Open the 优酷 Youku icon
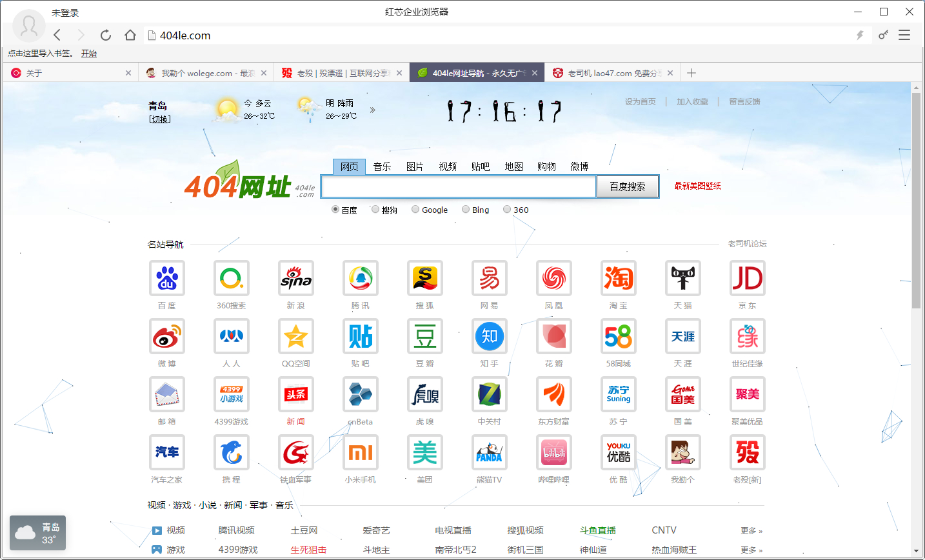The width and height of the screenshot is (925, 560). pyautogui.click(x=619, y=452)
